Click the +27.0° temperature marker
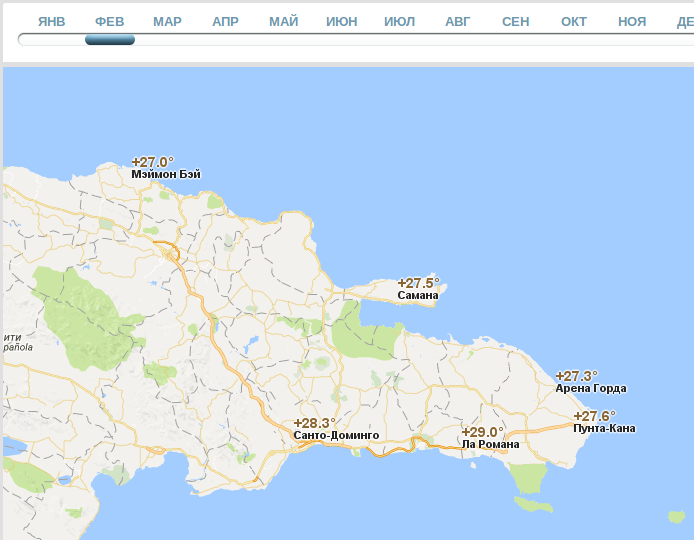Screen dimensions: 694x540 click(152, 162)
